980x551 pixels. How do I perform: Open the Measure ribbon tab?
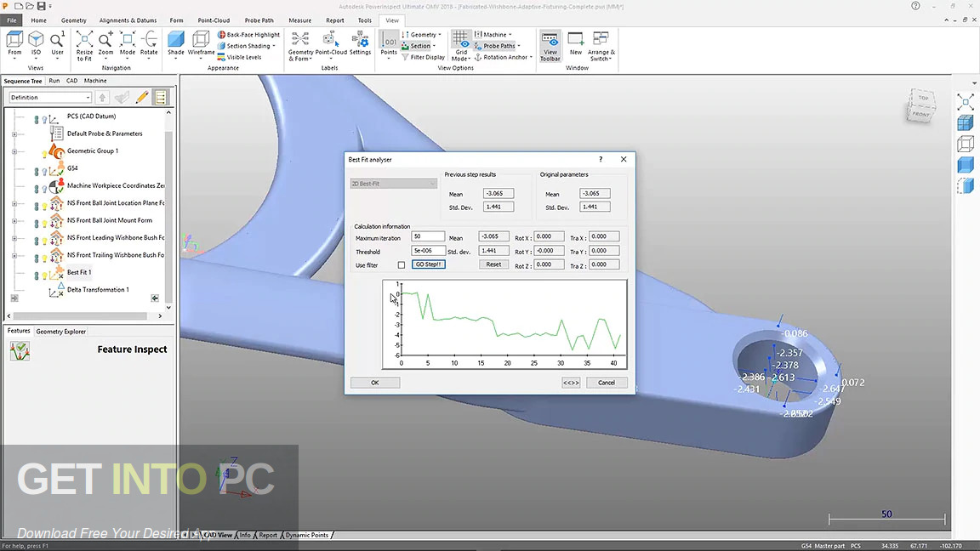pyautogui.click(x=299, y=20)
